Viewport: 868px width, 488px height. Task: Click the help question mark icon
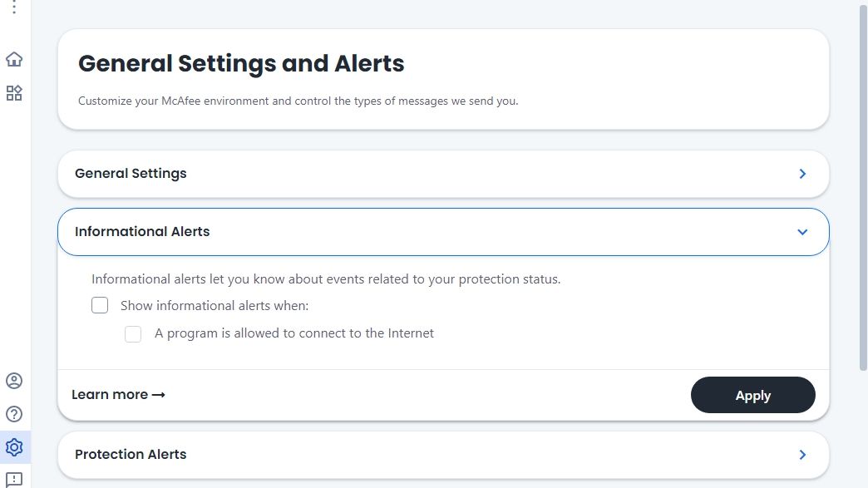click(14, 414)
